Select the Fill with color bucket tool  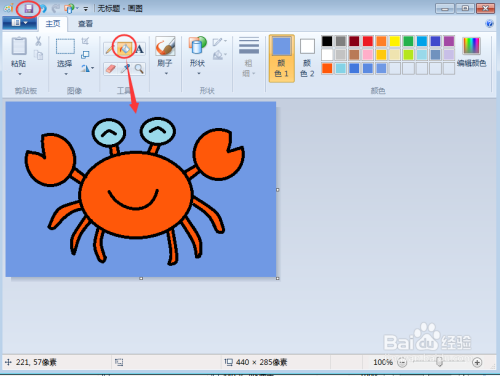coord(124,49)
